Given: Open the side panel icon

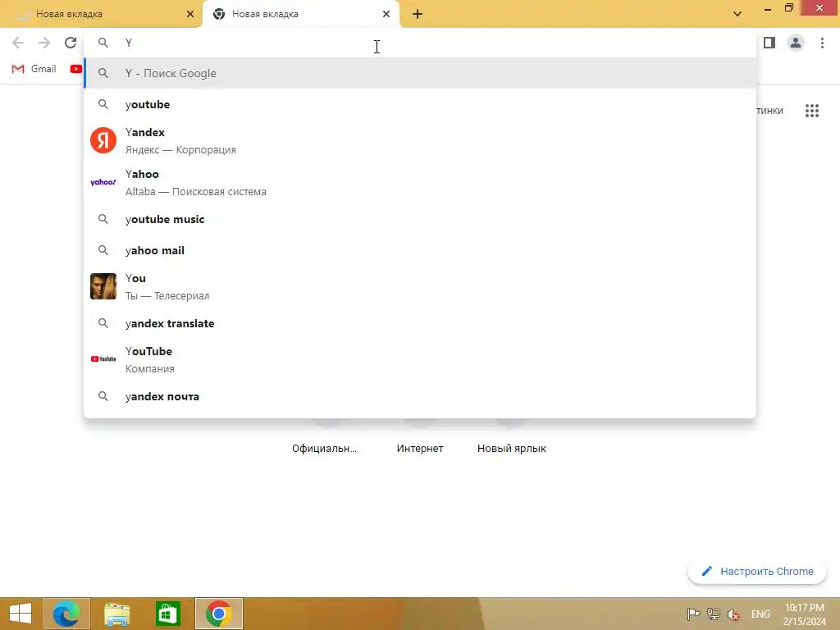Looking at the screenshot, I should (769, 43).
